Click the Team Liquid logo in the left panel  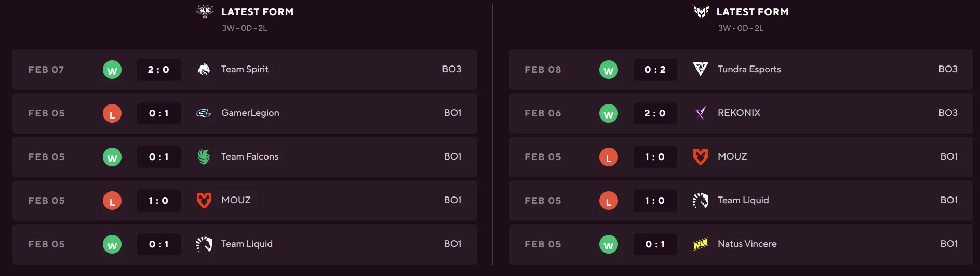pyautogui.click(x=204, y=244)
